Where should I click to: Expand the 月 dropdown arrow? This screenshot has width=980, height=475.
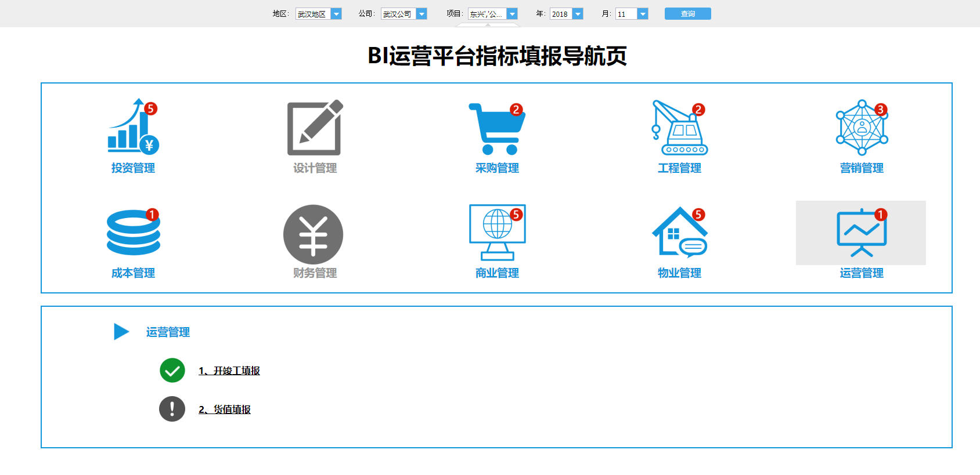tap(643, 14)
